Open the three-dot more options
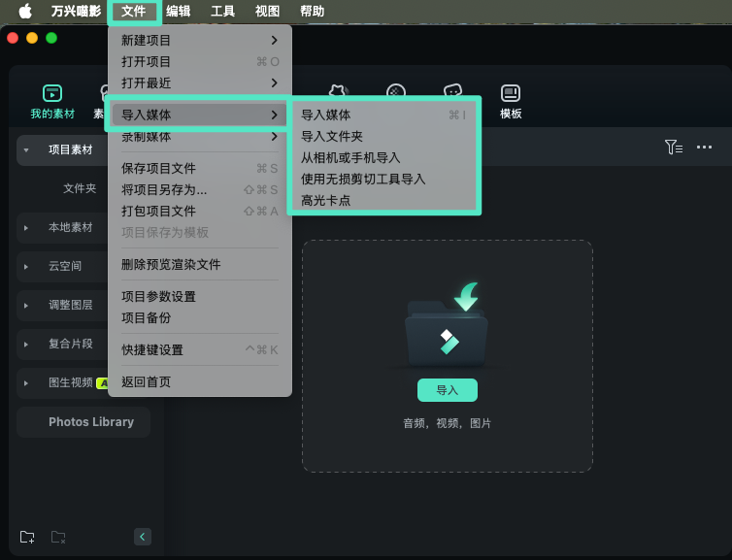Viewport: 732px width, 560px height. click(704, 147)
